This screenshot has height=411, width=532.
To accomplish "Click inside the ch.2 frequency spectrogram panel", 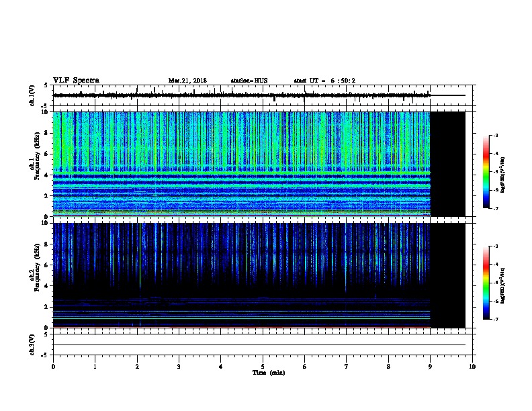I will [242, 275].
